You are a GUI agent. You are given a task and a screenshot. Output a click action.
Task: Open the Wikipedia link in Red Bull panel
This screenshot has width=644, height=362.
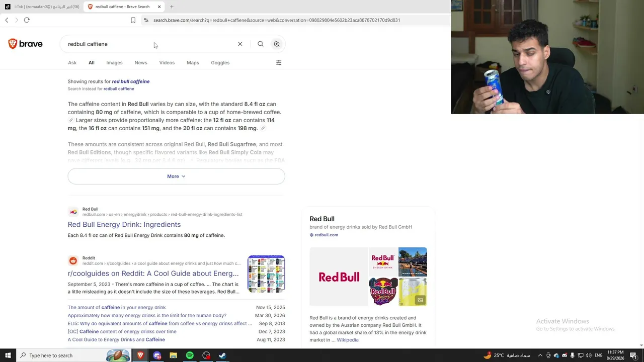click(x=348, y=340)
